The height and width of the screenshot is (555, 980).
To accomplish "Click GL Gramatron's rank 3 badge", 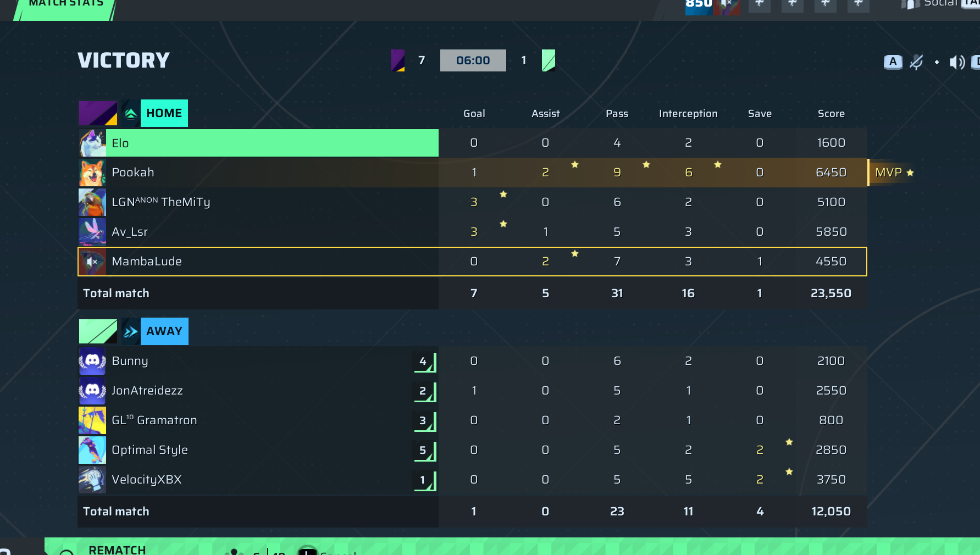I will click(x=424, y=421).
